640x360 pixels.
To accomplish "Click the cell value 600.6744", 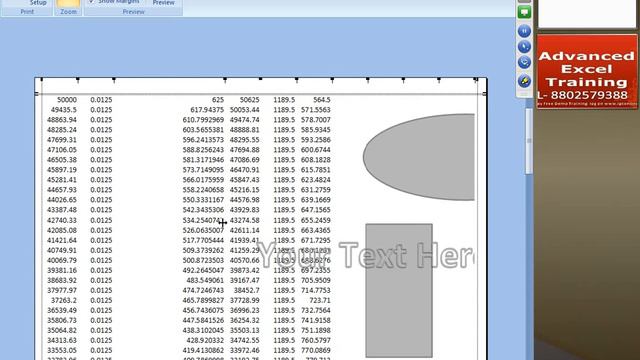I will point(316,150).
